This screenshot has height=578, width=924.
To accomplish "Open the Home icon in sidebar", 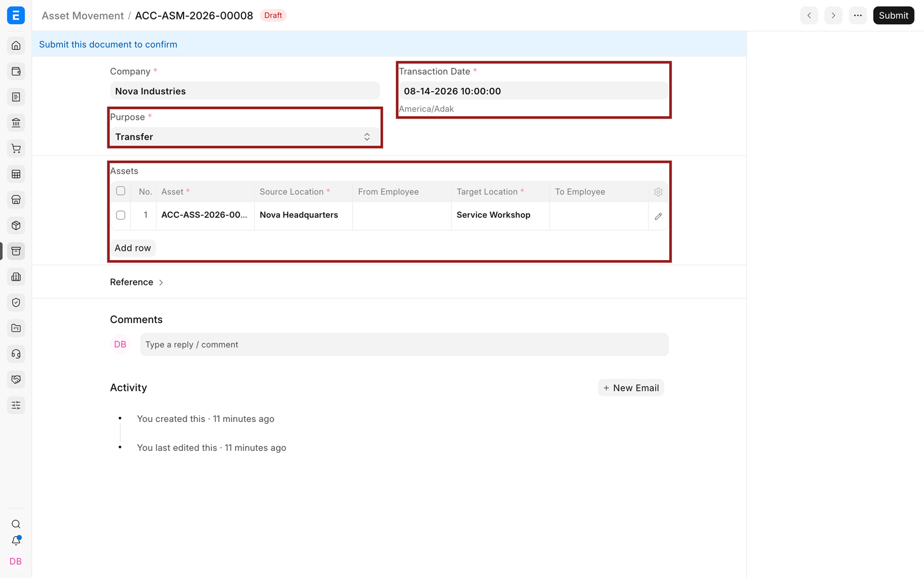I will (x=16, y=46).
